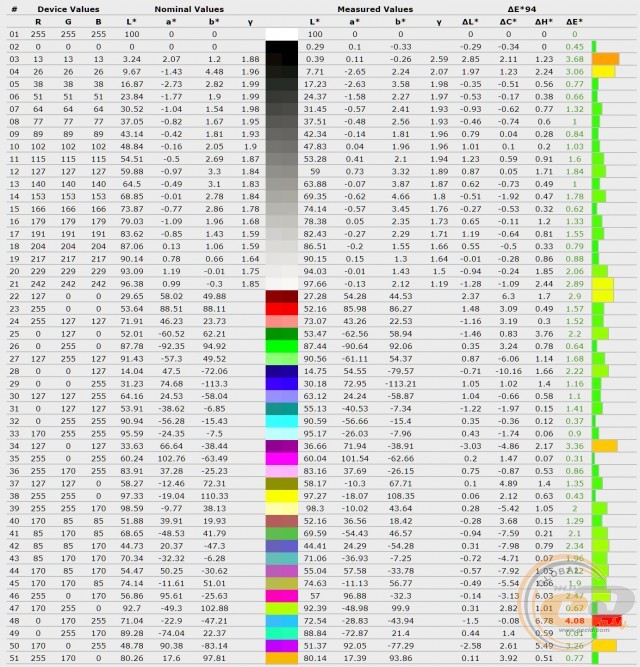The image size is (640, 667).
Task: Click the red ΔE* value '4.08'
Action: pyautogui.click(x=575, y=621)
